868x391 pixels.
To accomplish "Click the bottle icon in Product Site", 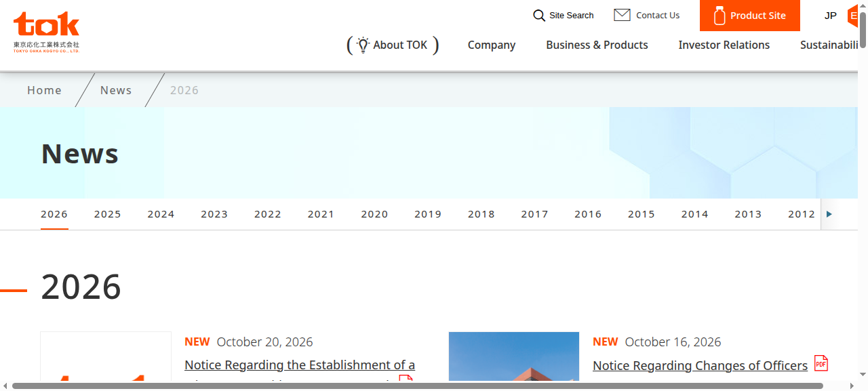I will 719,15.
